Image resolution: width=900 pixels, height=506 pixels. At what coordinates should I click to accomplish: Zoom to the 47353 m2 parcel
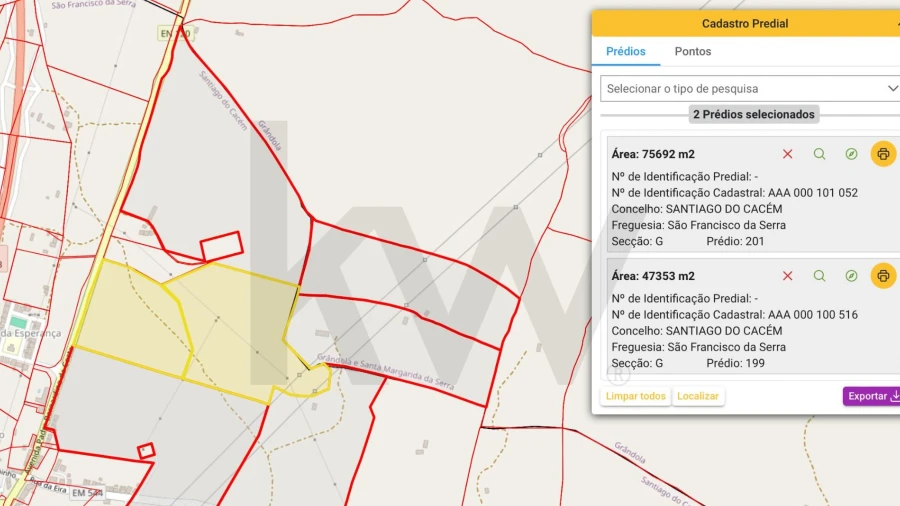pyautogui.click(x=819, y=276)
